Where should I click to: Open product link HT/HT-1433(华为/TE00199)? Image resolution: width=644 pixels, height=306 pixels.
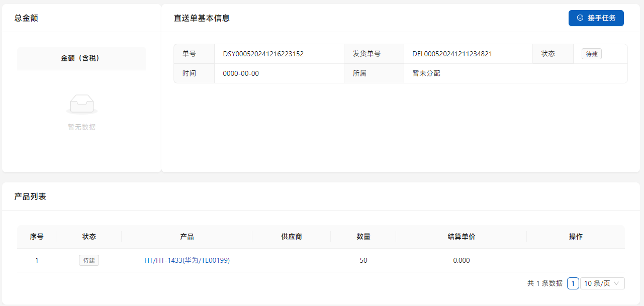click(x=187, y=260)
